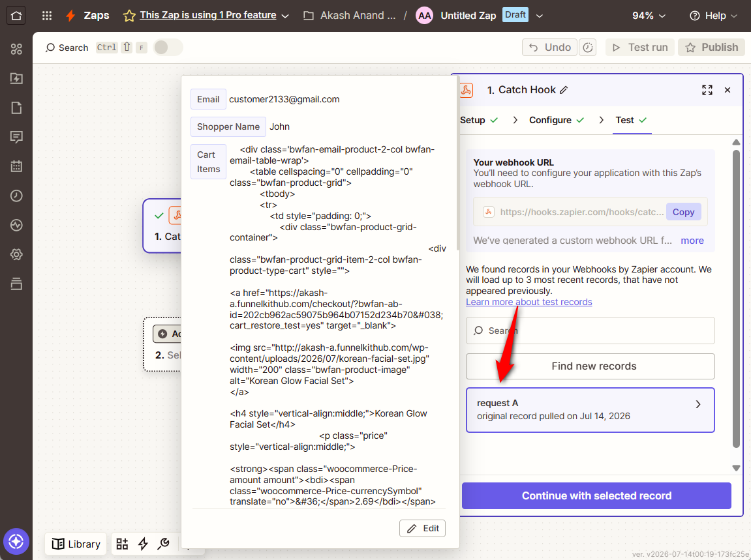Click the scrollbar up arrow in panel
This screenshot has width=751, height=560.
[736, 142]
